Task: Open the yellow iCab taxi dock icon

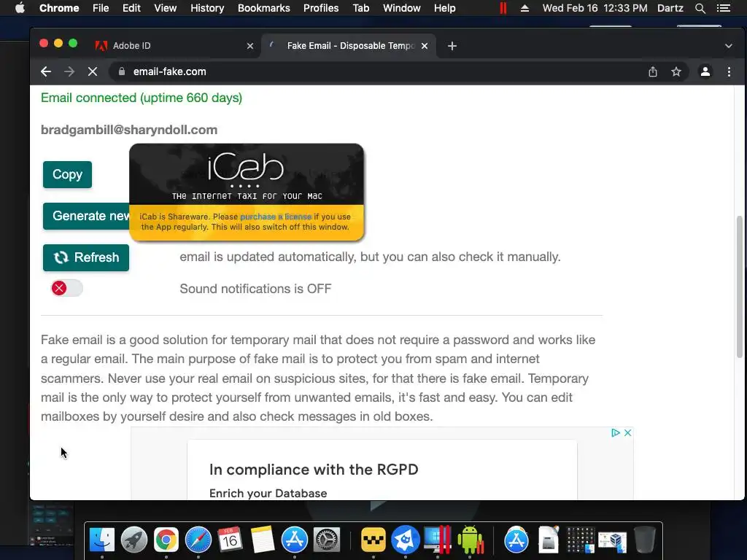Action: click(373, 540)
